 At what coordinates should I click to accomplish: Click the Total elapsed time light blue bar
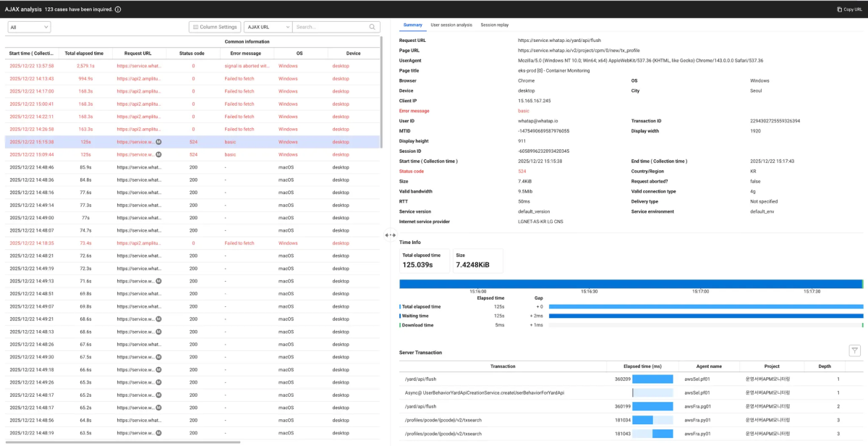click(706, 306)
